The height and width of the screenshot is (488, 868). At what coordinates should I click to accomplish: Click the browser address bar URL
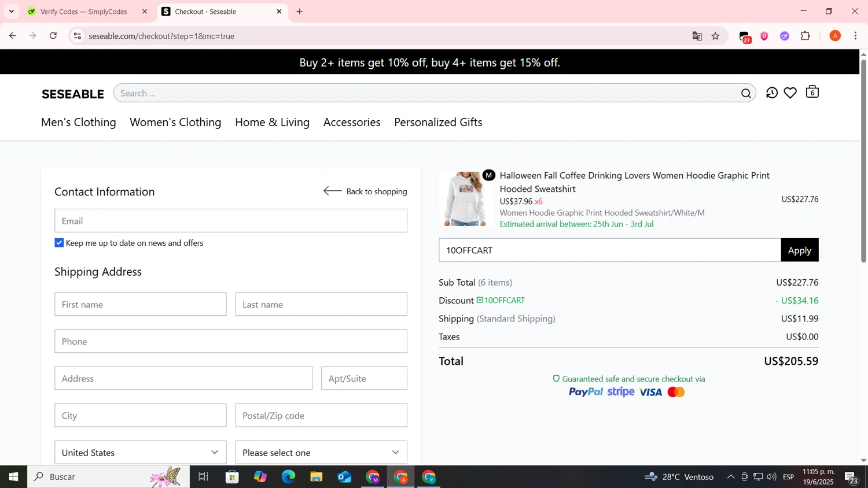pyautogui.click(x=161, y=36)
